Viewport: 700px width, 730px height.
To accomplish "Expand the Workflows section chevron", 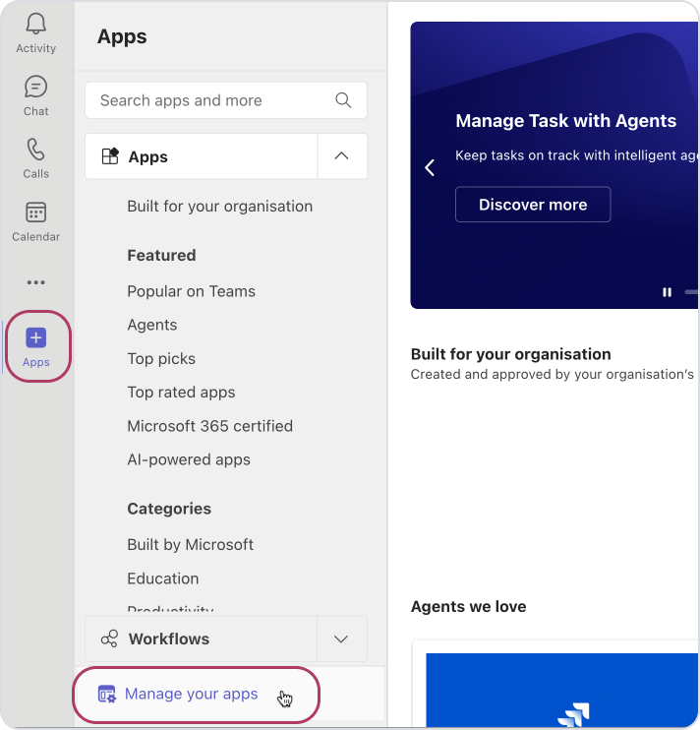I will (341, 639).
